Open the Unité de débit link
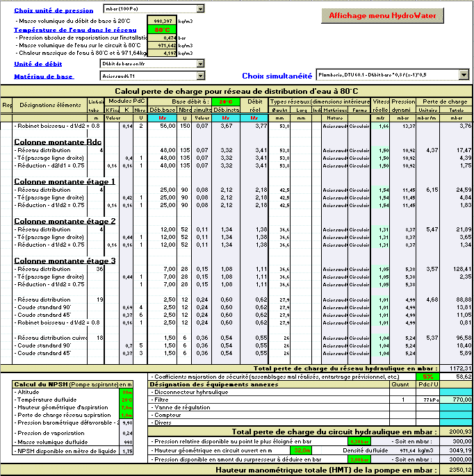This screenshot has height=476, width=474. click(38, 64)
